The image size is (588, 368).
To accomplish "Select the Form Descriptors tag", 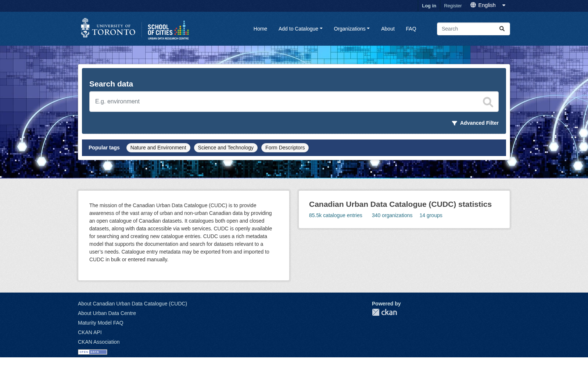I will point(285,148).
